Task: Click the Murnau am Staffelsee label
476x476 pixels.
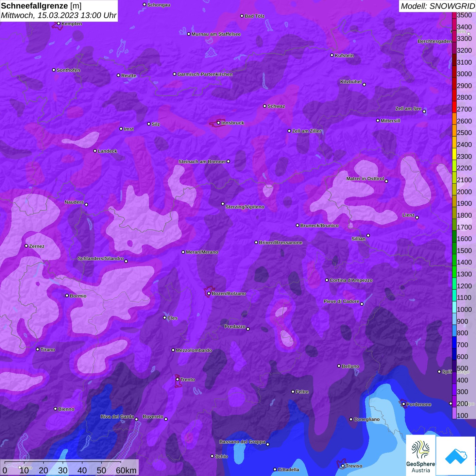Action: [216, 34]
